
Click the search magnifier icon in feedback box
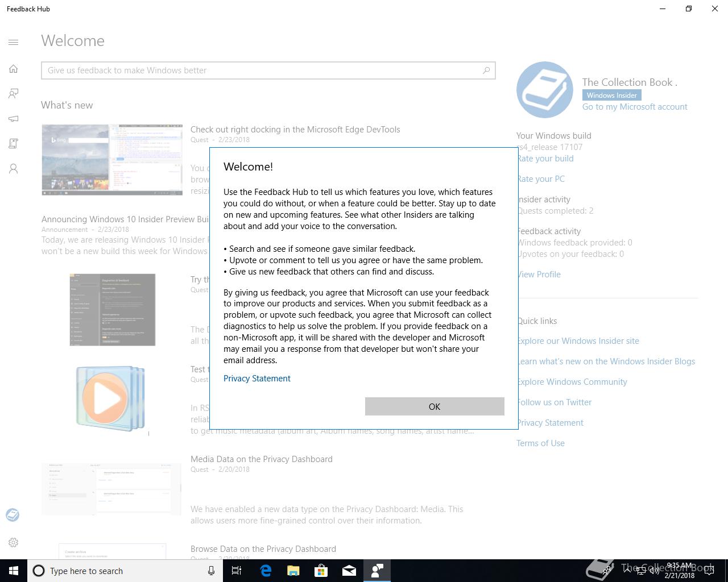486,70
